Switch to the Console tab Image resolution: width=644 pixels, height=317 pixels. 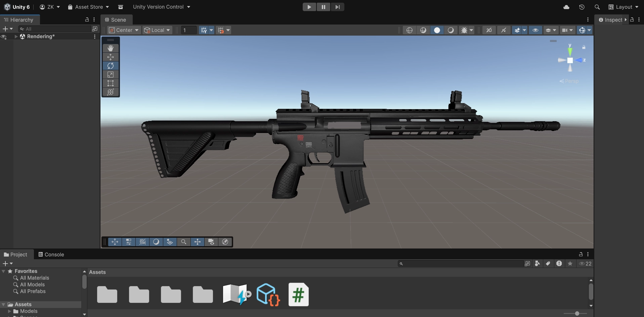coord(51,255)
